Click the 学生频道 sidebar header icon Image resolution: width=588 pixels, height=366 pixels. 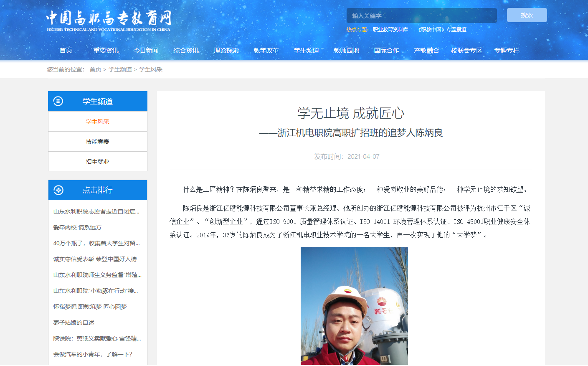point(58,101)
